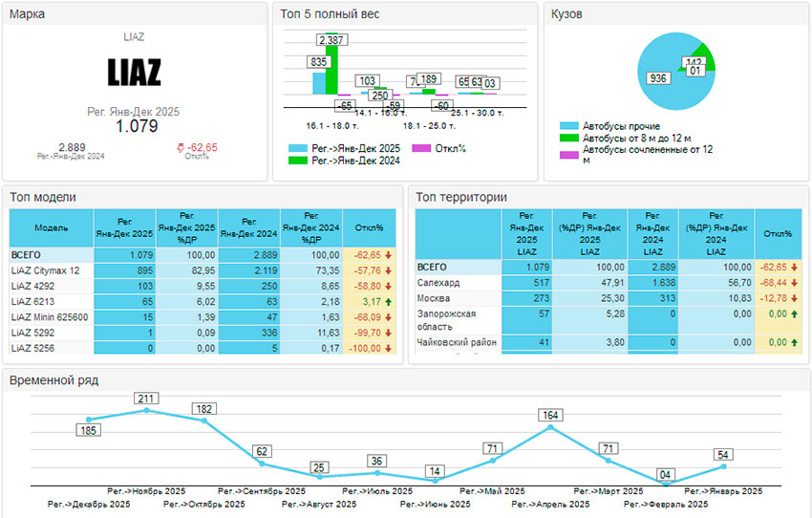Click red down arrow in Салехард row
Screen dimensions: 812x518
coord(799,283)
